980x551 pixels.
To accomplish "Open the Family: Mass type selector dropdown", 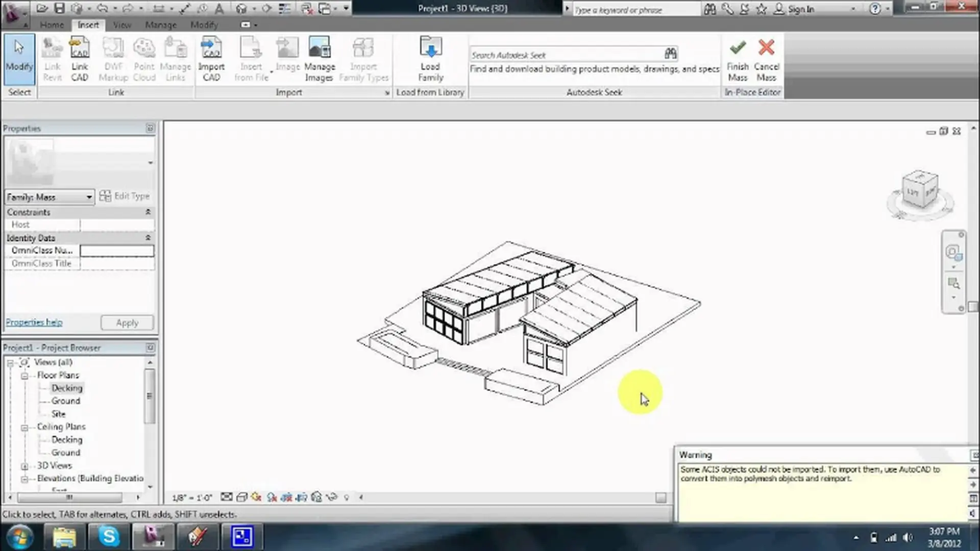I will click(89, 197).
